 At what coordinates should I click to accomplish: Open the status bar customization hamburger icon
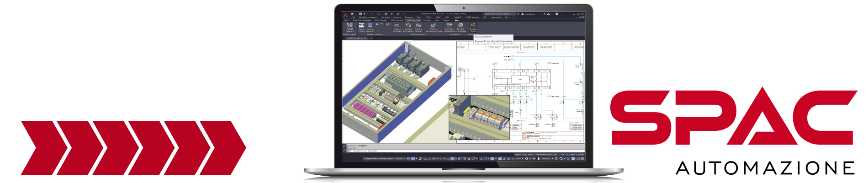tap(582, 159)
